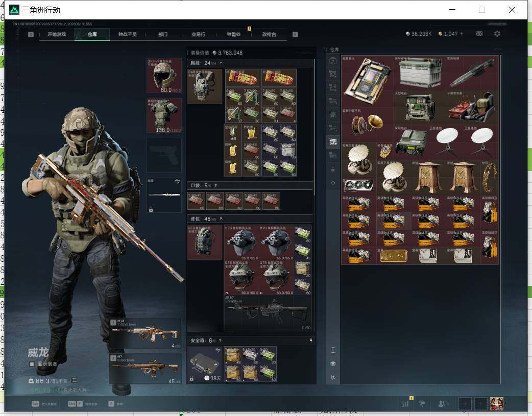Select the third warehouse category filter icon
The image size is (532, 416).
point(333,88)
